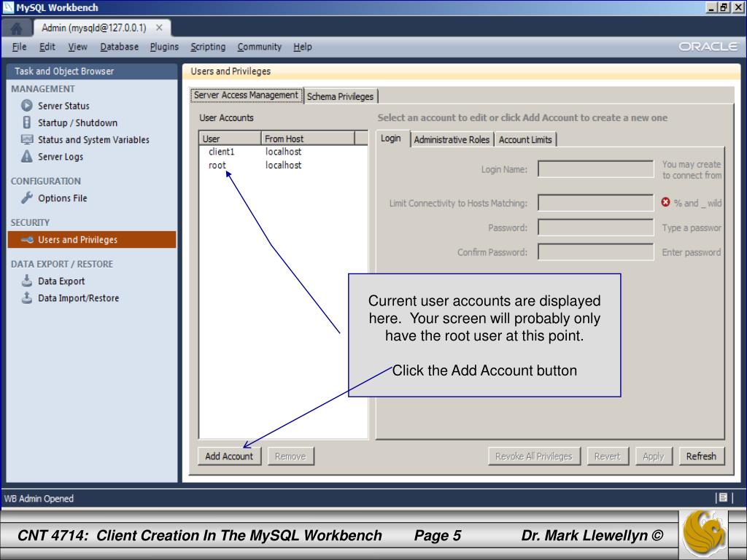The height and width of the screenshot is (560, 747).
Task: Select Users and Privileges in sidebar
Action: click(91, 239)
